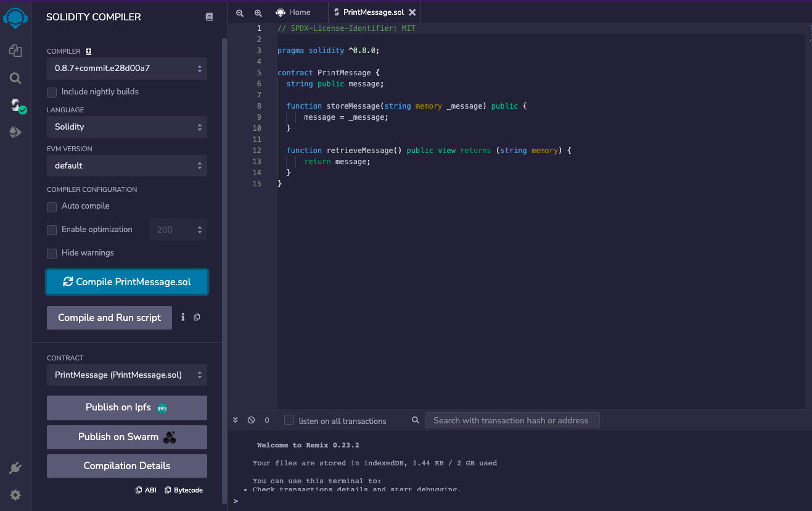This screenshot has width=812, height=511.
Task: Copy the Bytecode to clipboard
Action: 184,490
